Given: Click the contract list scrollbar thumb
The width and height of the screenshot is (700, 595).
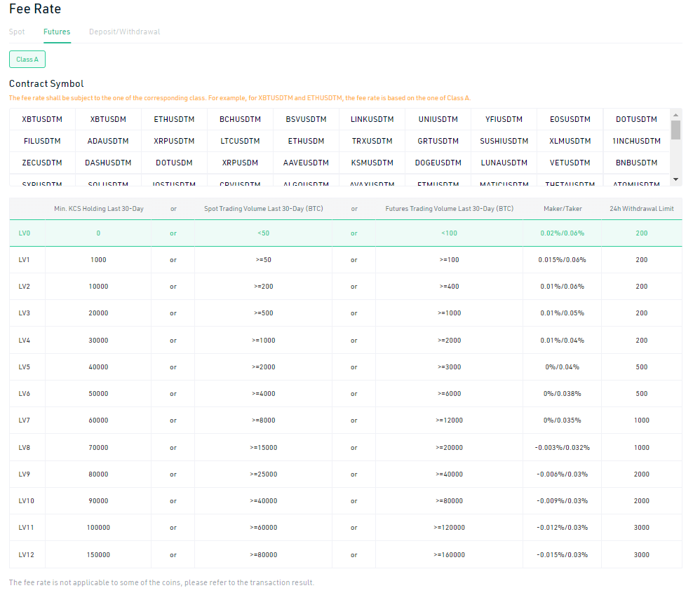Looking at the screenshot, I should click(676, 130).
